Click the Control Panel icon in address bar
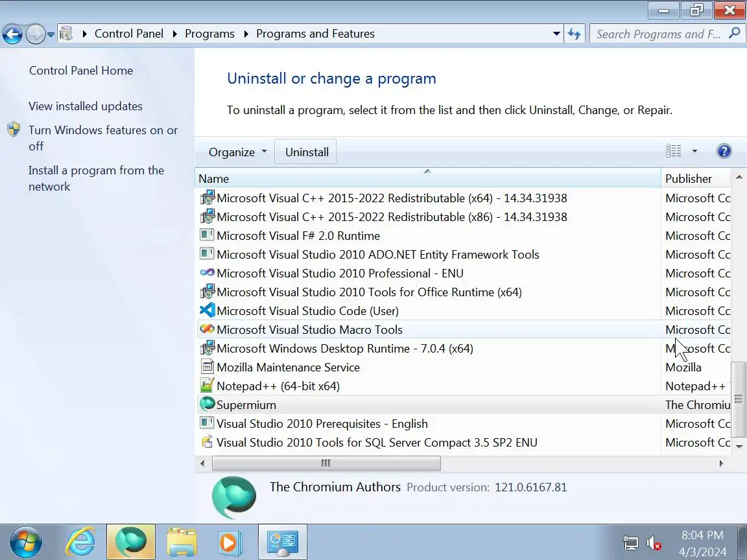The height and width of the screenshot is (560, 747). (x=66, y=33)
